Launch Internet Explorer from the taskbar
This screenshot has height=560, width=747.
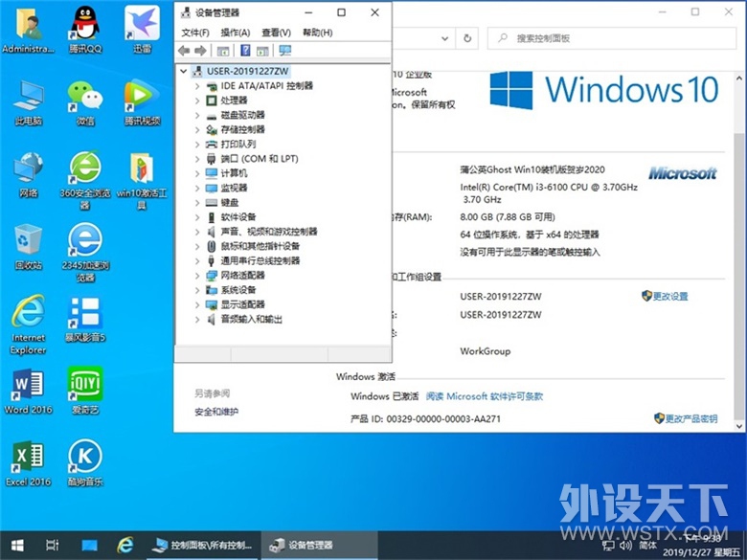pos(125,546)
